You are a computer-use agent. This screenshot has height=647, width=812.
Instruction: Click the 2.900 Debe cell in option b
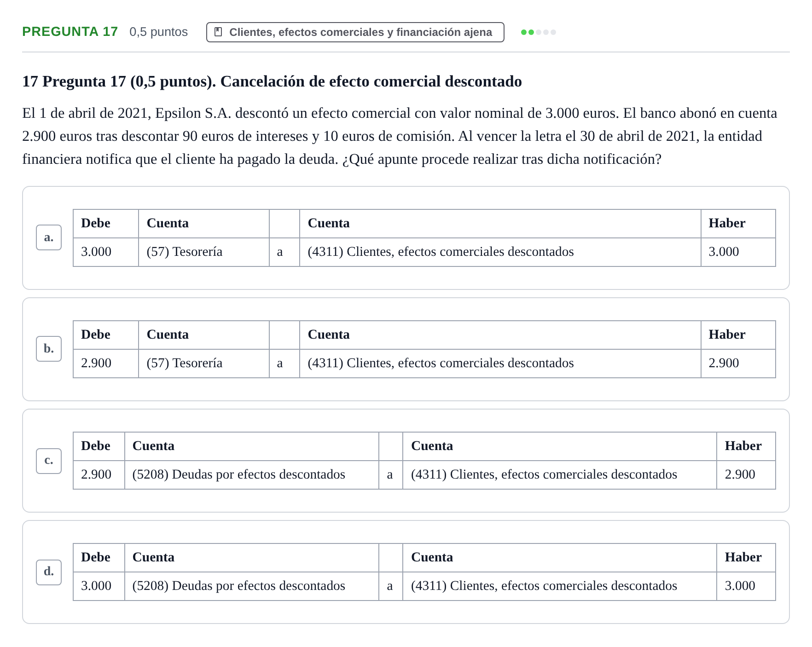[x=106, y=363]
